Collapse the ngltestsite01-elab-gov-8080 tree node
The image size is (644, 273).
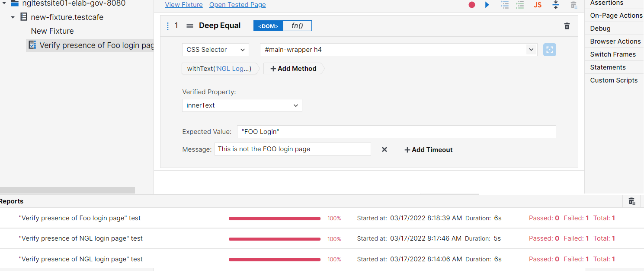click(x=4, y=3)
